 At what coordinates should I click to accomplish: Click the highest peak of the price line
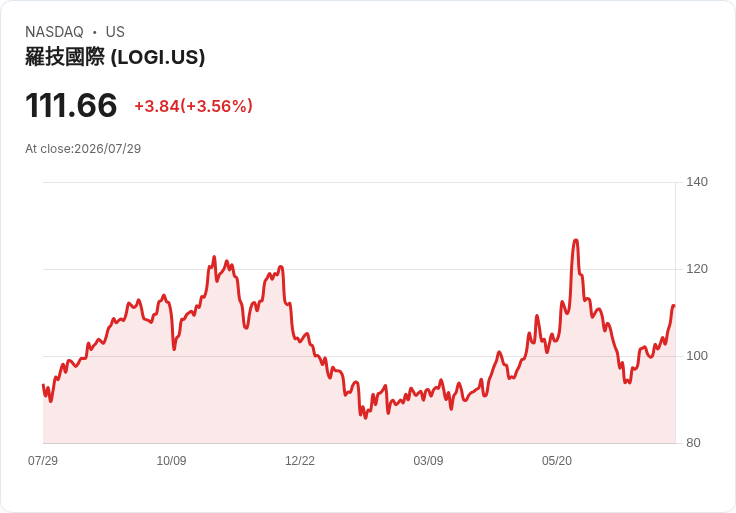coord(575,241)
